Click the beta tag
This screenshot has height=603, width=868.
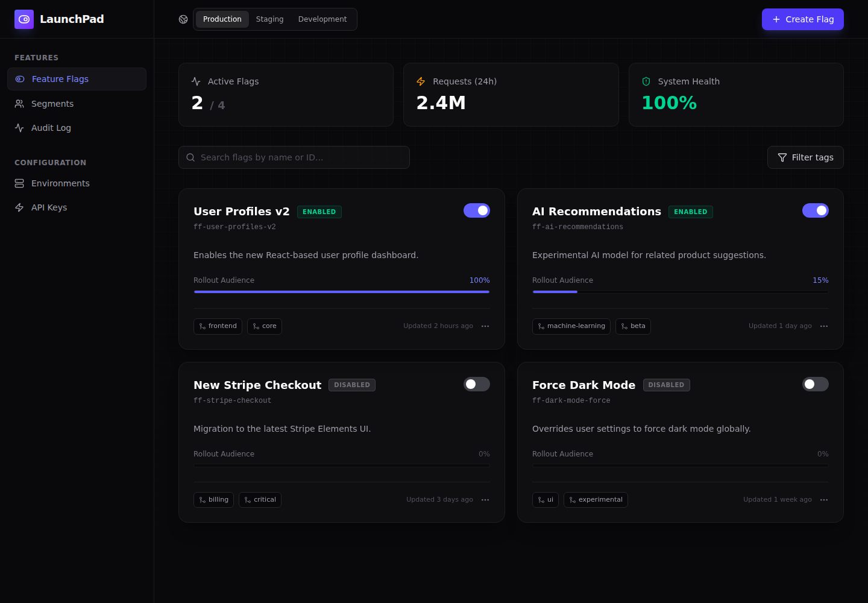tap(633, 326)
